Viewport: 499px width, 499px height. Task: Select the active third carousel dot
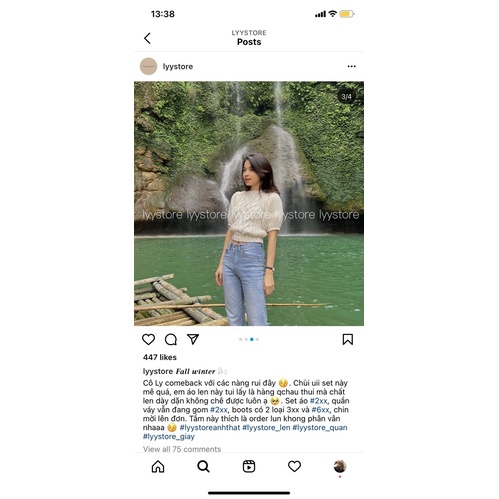(252, 339)
